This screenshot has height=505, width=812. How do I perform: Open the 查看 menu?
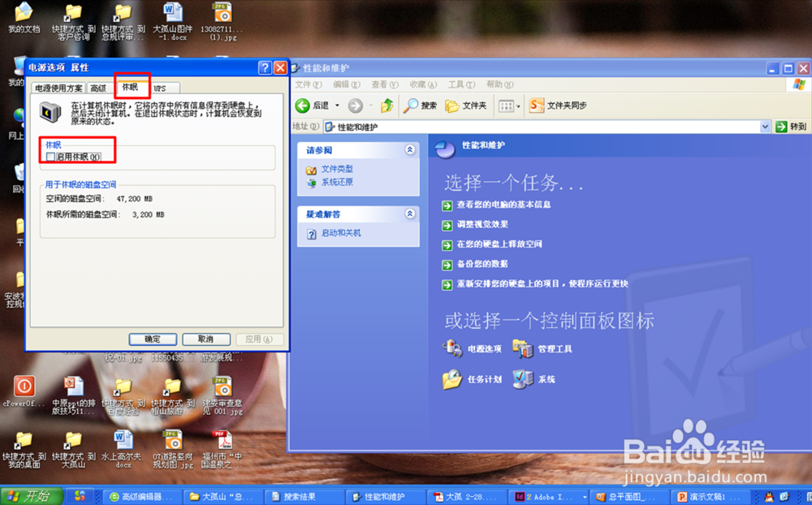click(x=385, y=84)
